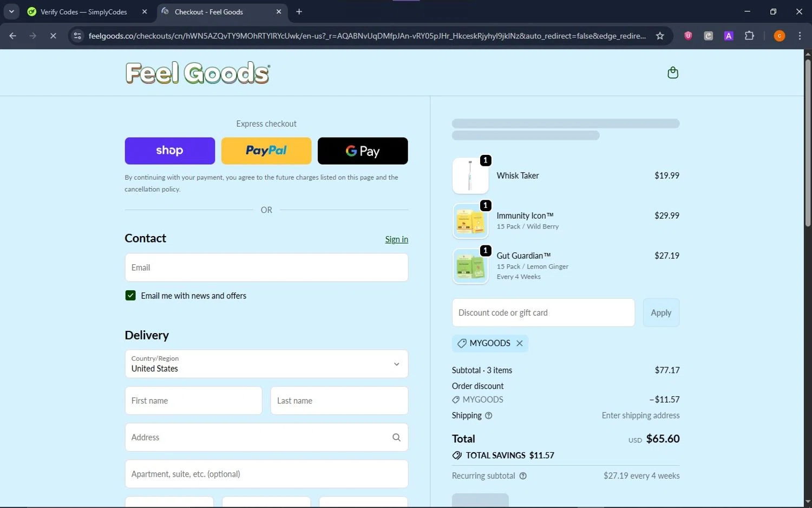Open the Extensions puzzle icon

(749, 36)
